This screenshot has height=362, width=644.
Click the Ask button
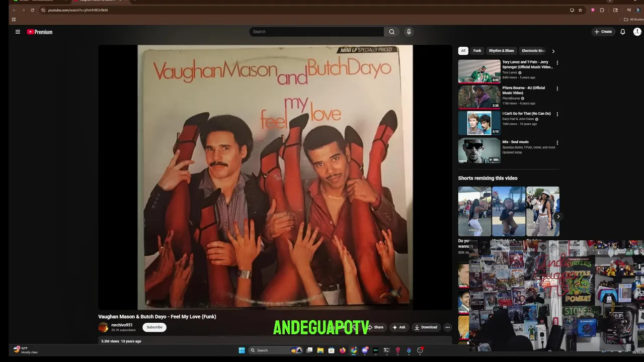[x=399, y=327]
